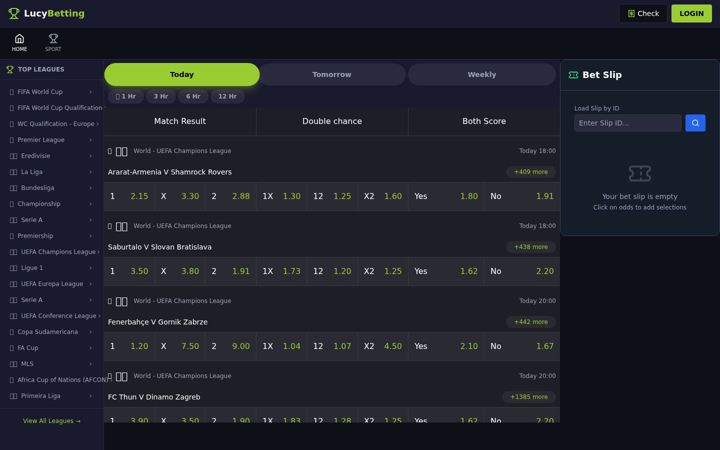Screen dimensions: 720x450
Task: Pick Yes both score odds 1.80
Action: click(446, 196)
